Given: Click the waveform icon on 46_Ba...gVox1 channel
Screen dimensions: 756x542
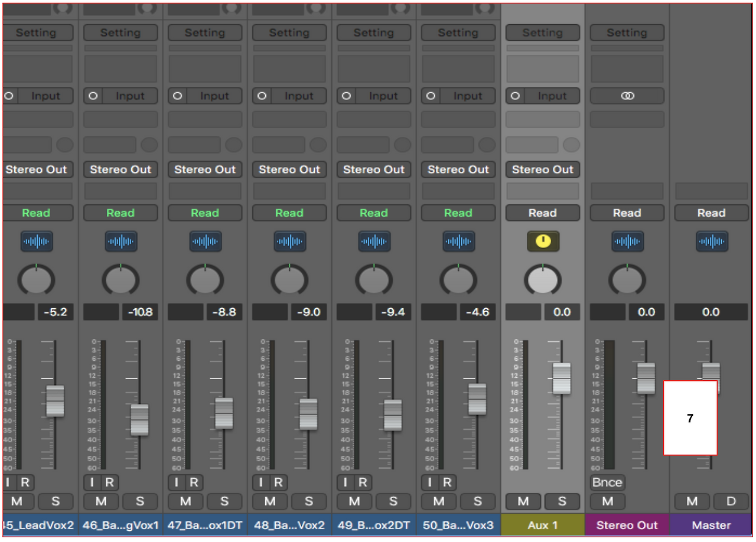Looking at the screenshot, I should (x=121, y=241).
